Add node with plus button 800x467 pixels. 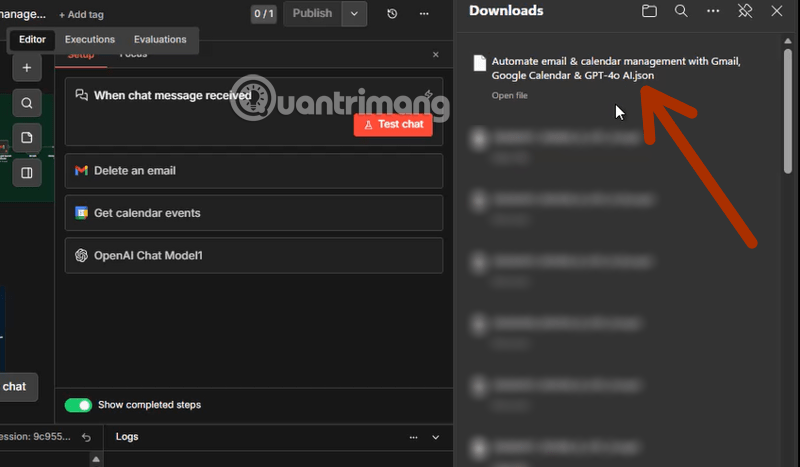point(27,67)
